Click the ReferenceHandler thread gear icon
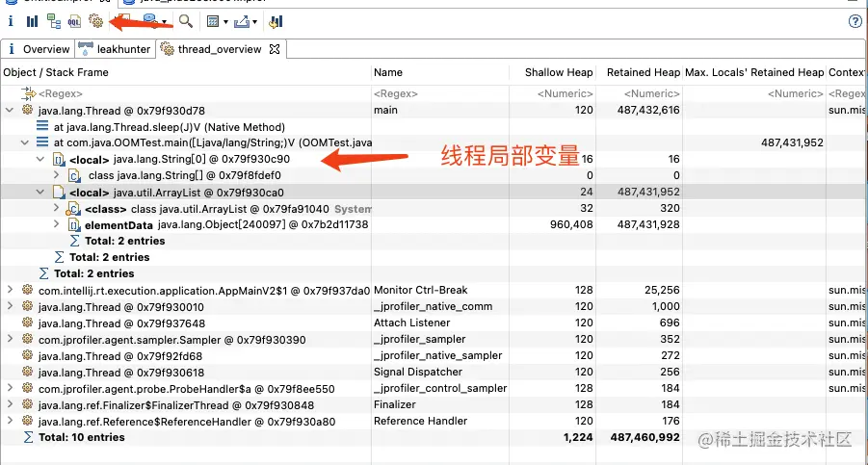The image size is (868, 465). [27, 421]
